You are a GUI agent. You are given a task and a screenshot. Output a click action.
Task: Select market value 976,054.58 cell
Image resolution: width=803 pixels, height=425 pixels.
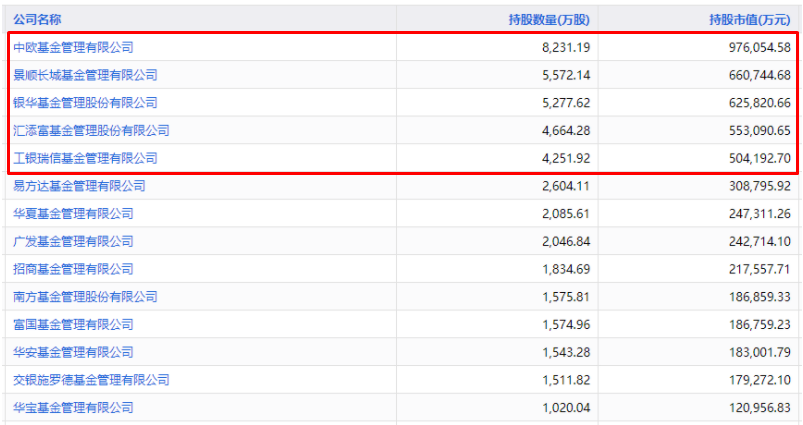coord(760,48)
